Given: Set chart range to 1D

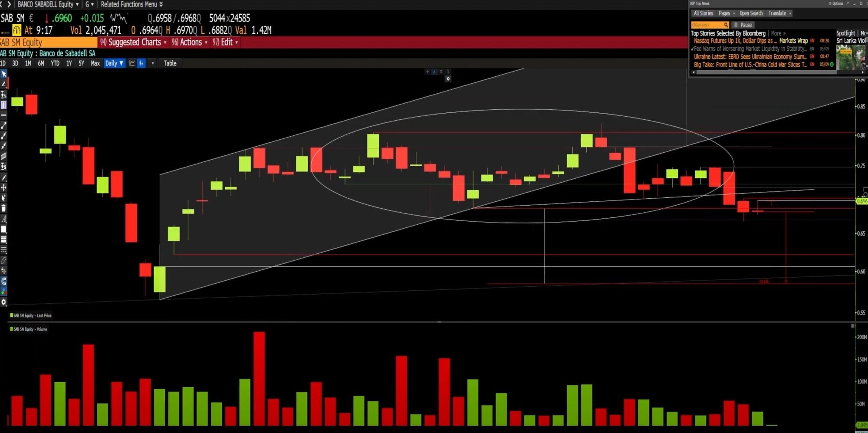Looking at the screenshot, I should coord(3,63).
